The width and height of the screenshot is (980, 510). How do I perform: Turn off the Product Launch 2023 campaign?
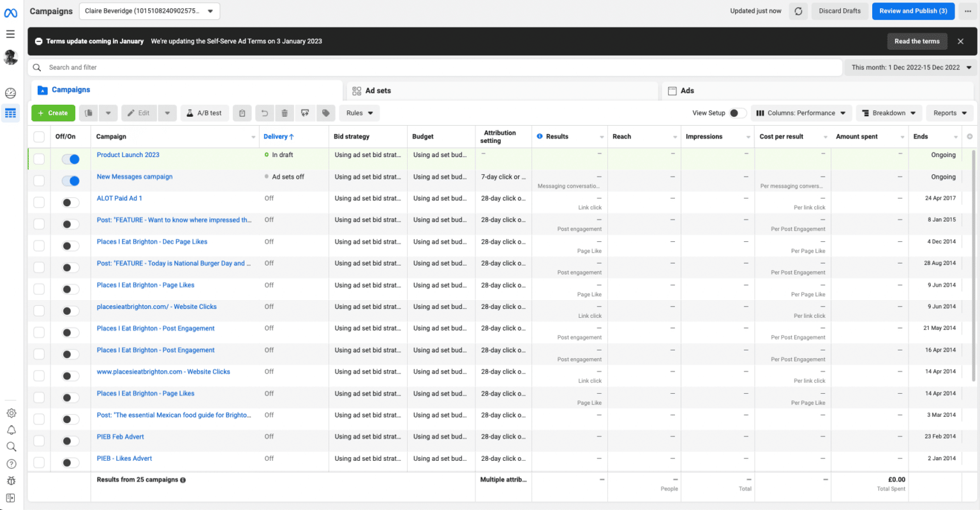click(x=70, y=158)
